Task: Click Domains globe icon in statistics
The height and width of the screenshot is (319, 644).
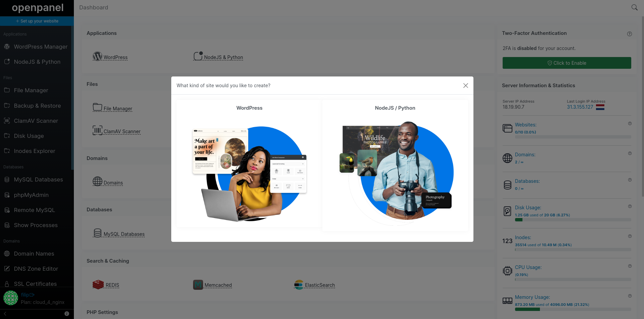Action: [x=507, y=158]
